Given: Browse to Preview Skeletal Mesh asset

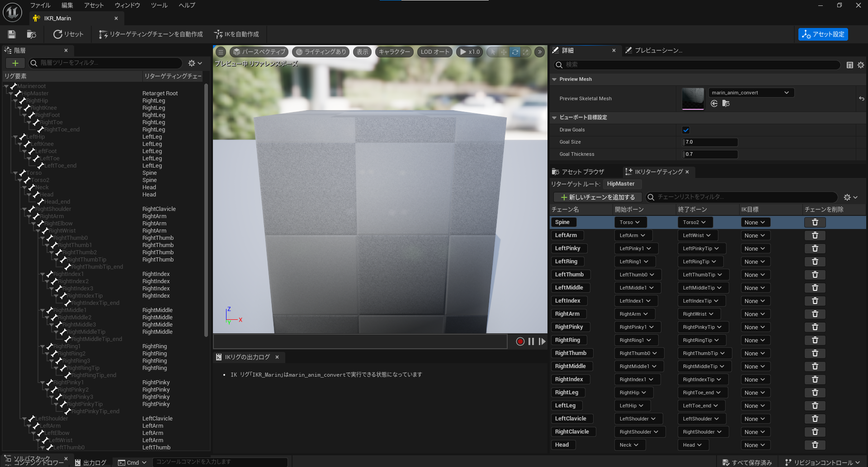Looking at the screenshot, I should (x=726, y=103).
